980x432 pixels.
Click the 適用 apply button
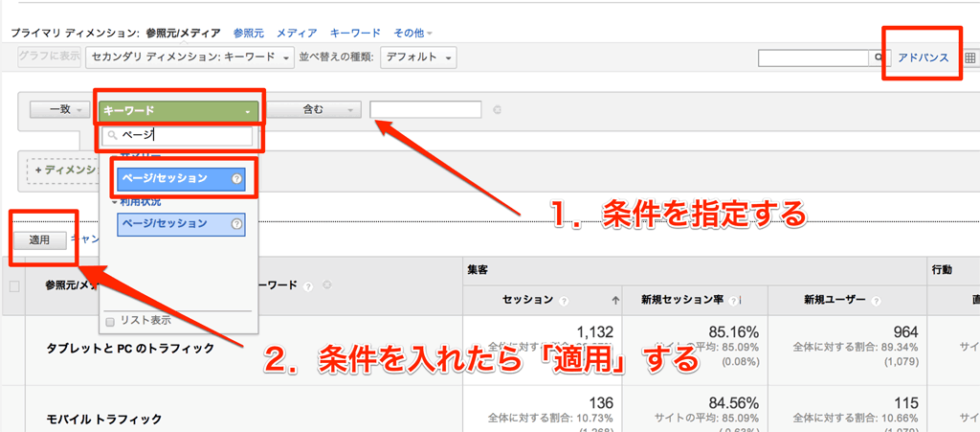pyautogui.click(x=39, y=239)
